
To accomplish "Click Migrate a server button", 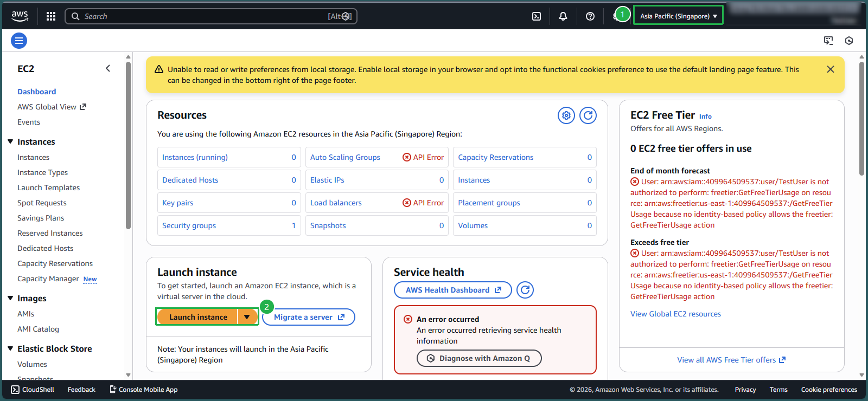I will pos(309,317).
